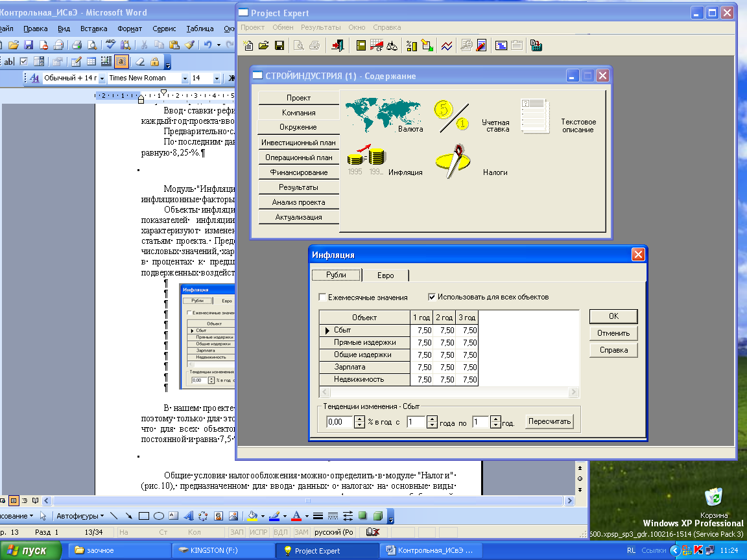Open the line color dropdown arrow
Image resolution: width=747 pixels, height=560 pixels.
pos(285,516)
